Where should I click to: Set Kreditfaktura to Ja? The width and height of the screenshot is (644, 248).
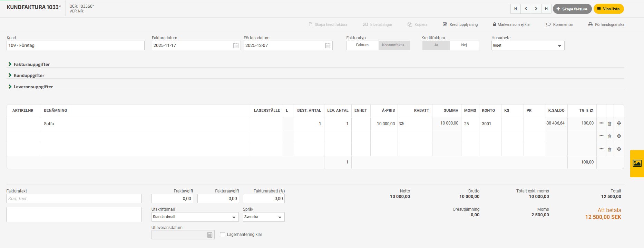tap(436, 45)
